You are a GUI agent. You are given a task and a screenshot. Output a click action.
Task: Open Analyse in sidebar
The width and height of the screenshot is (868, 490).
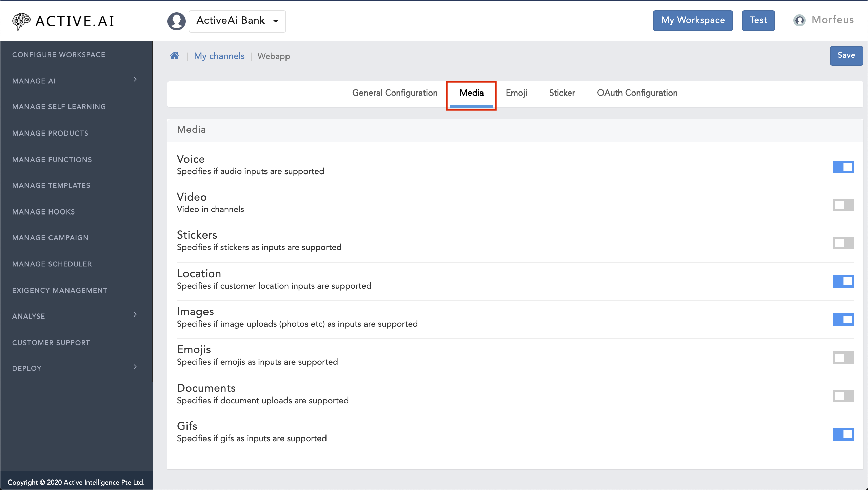coord(28,316)
